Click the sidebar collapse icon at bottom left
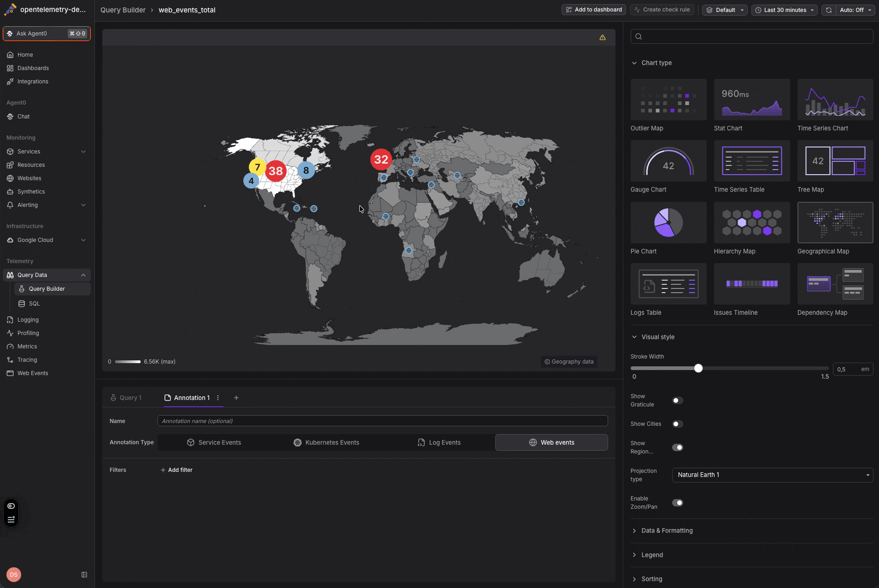This screenshot has height=588, width=879. (x=84, y=575)
